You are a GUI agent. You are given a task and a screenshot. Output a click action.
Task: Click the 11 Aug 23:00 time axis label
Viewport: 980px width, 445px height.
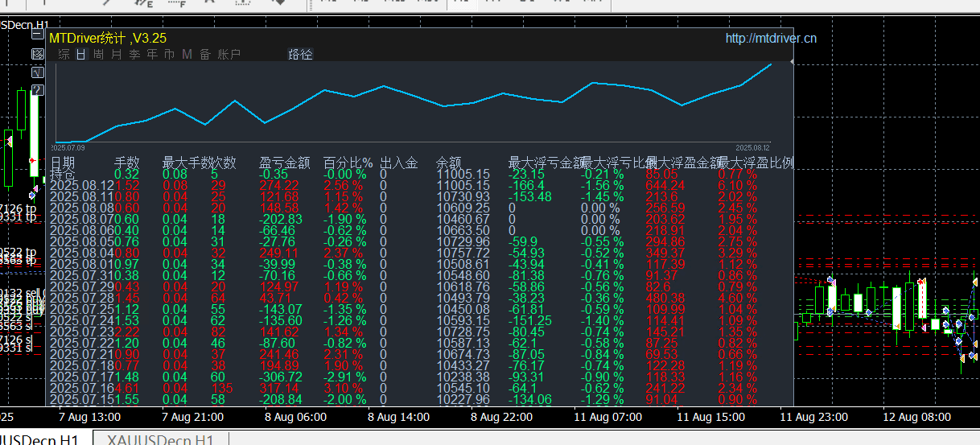click(813, 417)
